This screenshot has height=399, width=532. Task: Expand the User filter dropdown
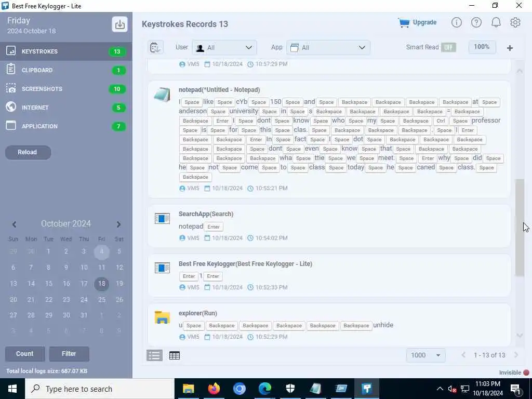(224, 48)
